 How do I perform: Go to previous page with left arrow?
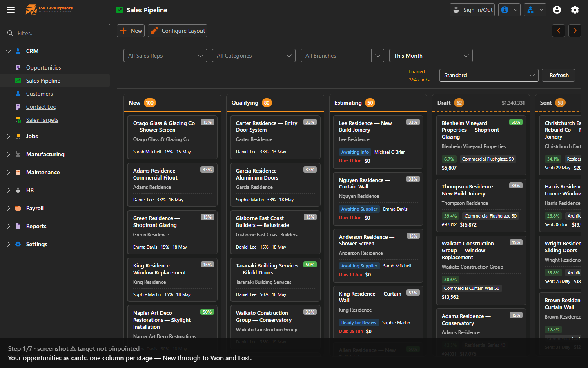click(x=559, y=31)
